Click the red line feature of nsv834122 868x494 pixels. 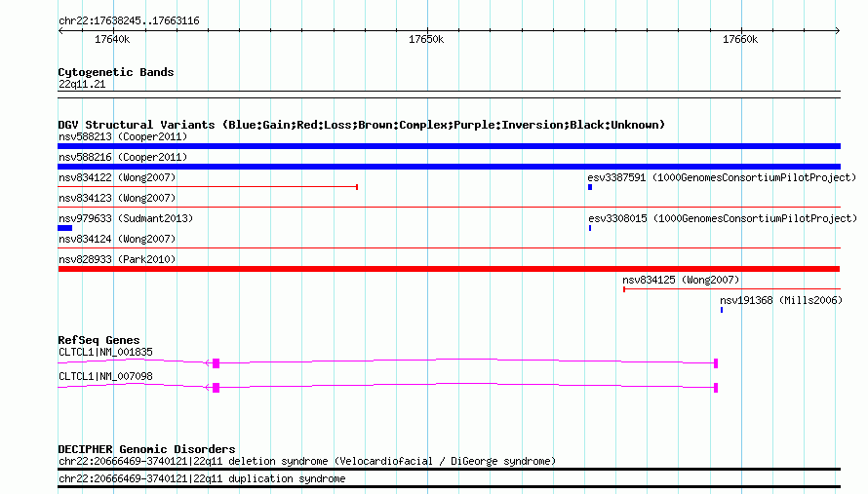tap(208, 187)
